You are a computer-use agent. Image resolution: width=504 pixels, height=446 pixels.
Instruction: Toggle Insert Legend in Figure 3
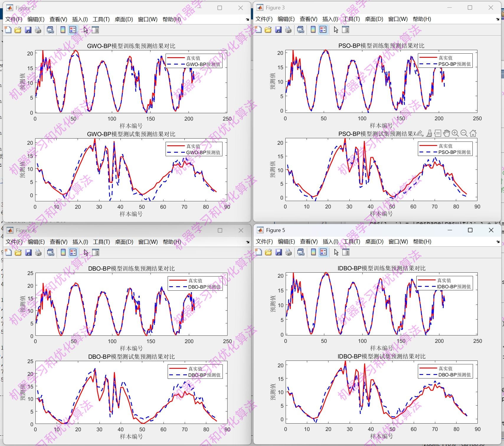[x=323, y=29]
